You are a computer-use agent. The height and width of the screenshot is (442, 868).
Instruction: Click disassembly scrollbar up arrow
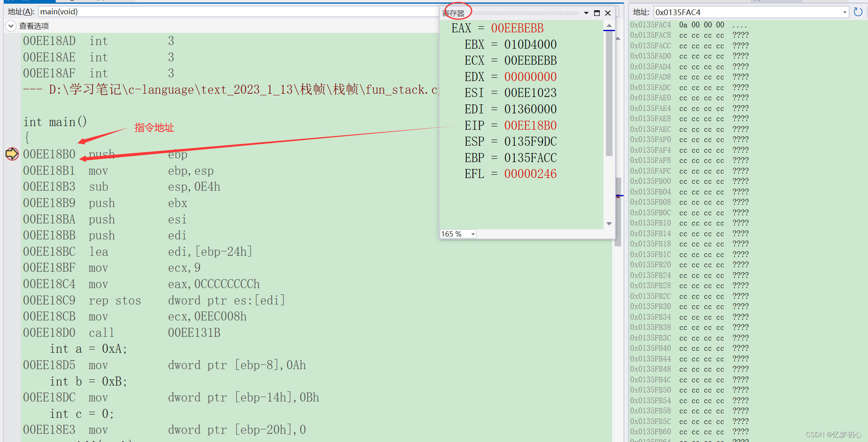point(618,38)
